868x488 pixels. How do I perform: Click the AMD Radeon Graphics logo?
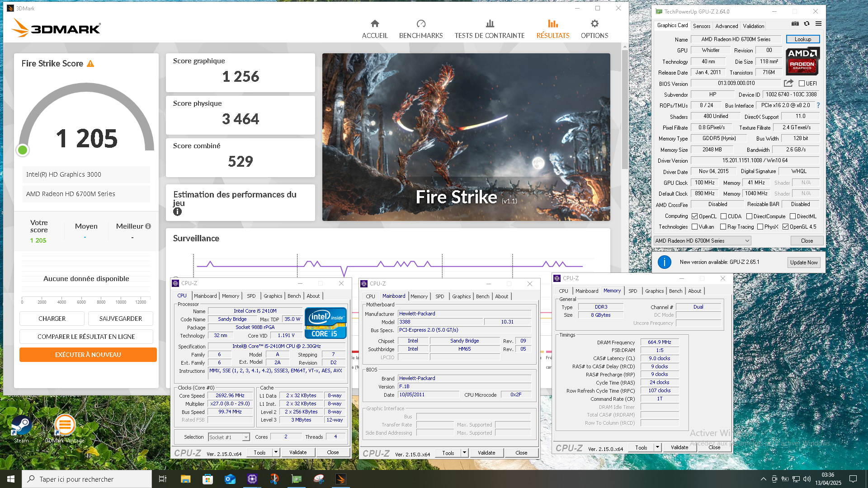coord(802,61)
